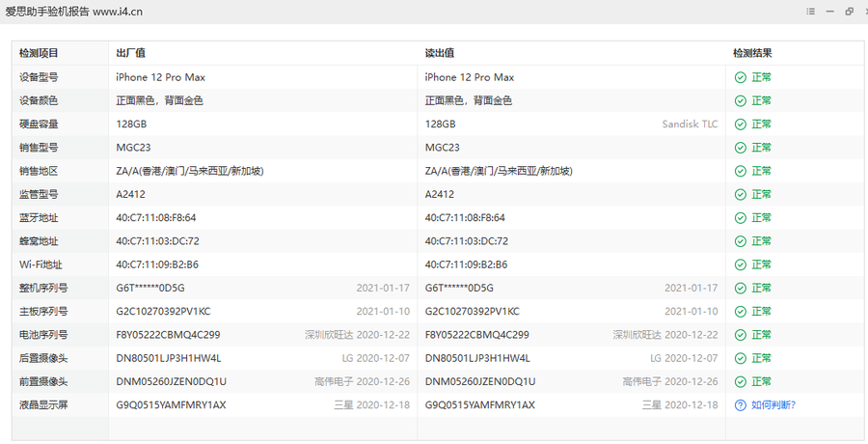Image resolution: width=868 pixels, height=444 pixels.
Task: Click green check icon in 前置摄像头 row
Action: point(740,382)
